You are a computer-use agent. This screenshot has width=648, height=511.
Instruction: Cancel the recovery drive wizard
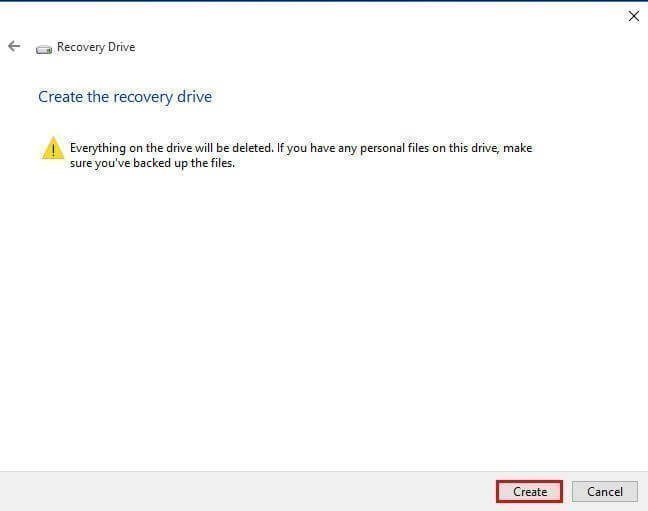point(605,492)
